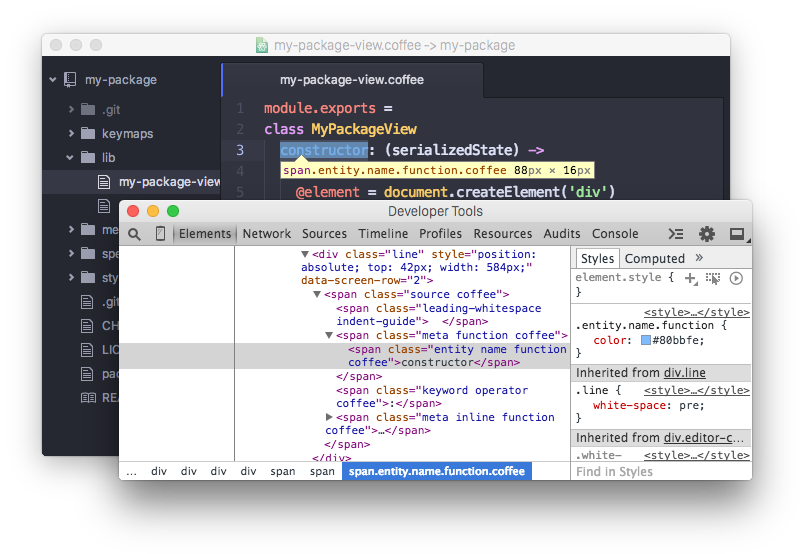Switch to the Network tab

click(x=266, y=234)
